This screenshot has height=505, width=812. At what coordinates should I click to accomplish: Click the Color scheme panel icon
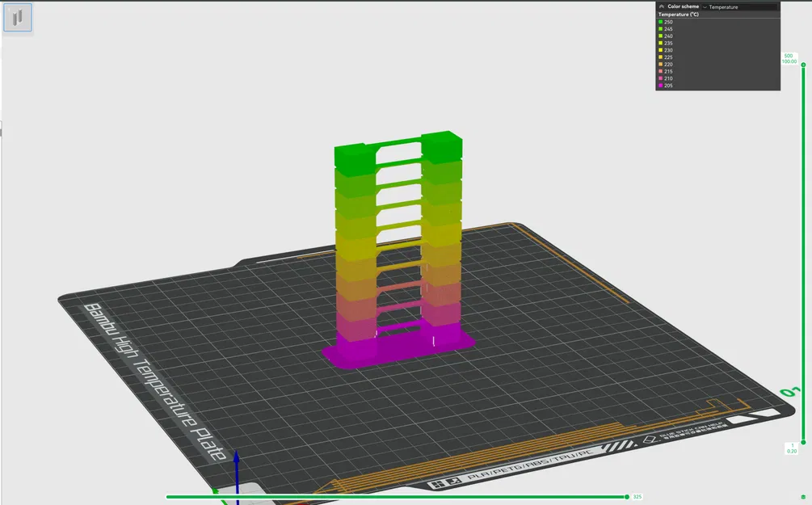tap(661, 6)
